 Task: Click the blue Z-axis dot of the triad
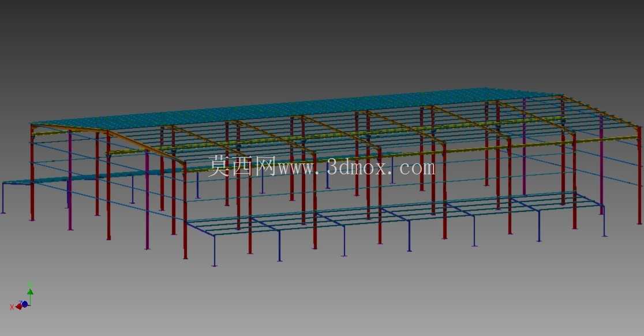tap(25, 304)
